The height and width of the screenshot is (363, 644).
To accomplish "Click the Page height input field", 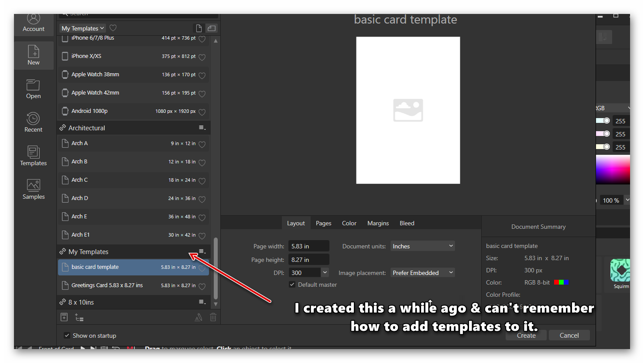I will (x=309, y=260).
